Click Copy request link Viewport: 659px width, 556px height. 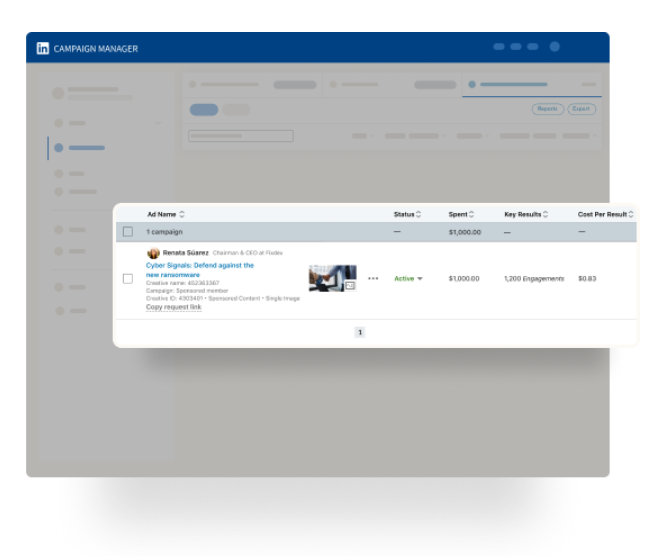pos(173,307)
